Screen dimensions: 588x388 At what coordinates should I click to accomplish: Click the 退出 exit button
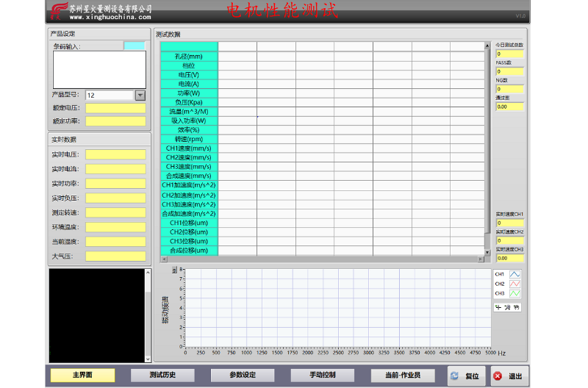point(509,376)
